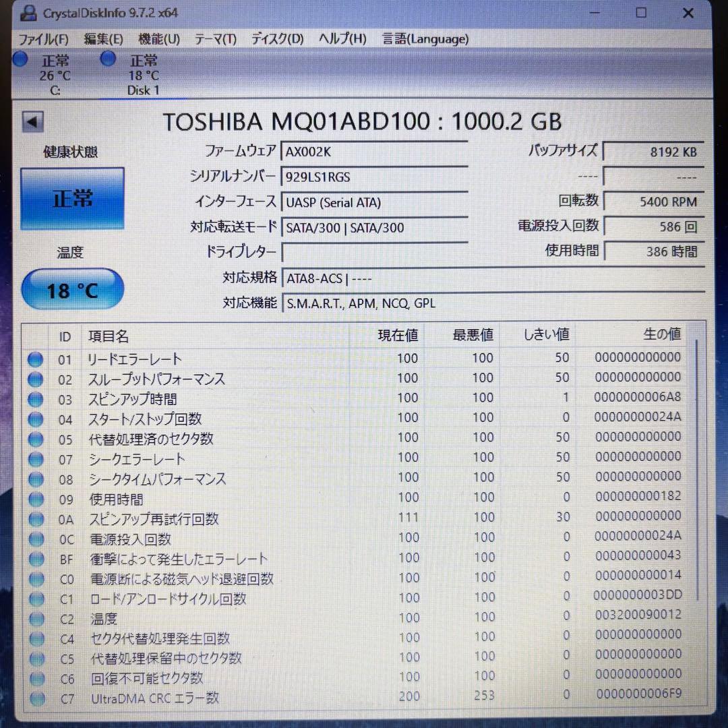Click the health indicator for 温度 attribute C2
Image resolution: width=728 pixels, height=728 pixels.
(35, 619)
